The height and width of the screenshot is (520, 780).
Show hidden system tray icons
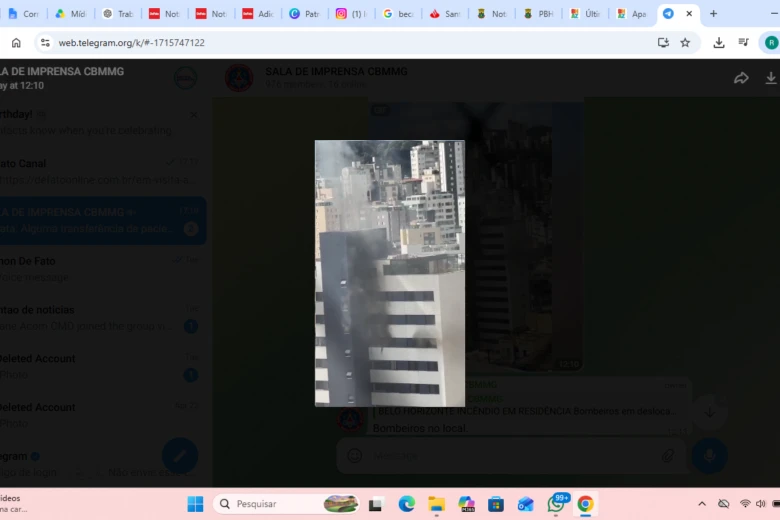702,504
